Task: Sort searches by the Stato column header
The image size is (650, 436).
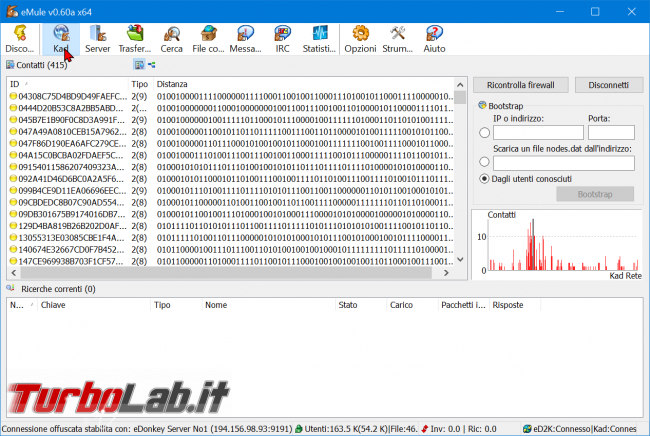Action: coord(360,305)
